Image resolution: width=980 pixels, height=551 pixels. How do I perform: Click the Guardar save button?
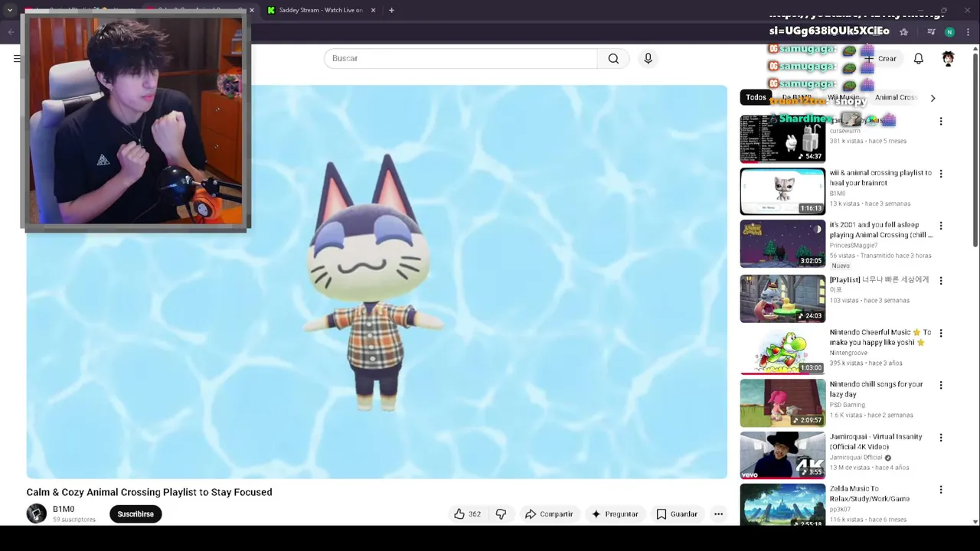(677, 514)
